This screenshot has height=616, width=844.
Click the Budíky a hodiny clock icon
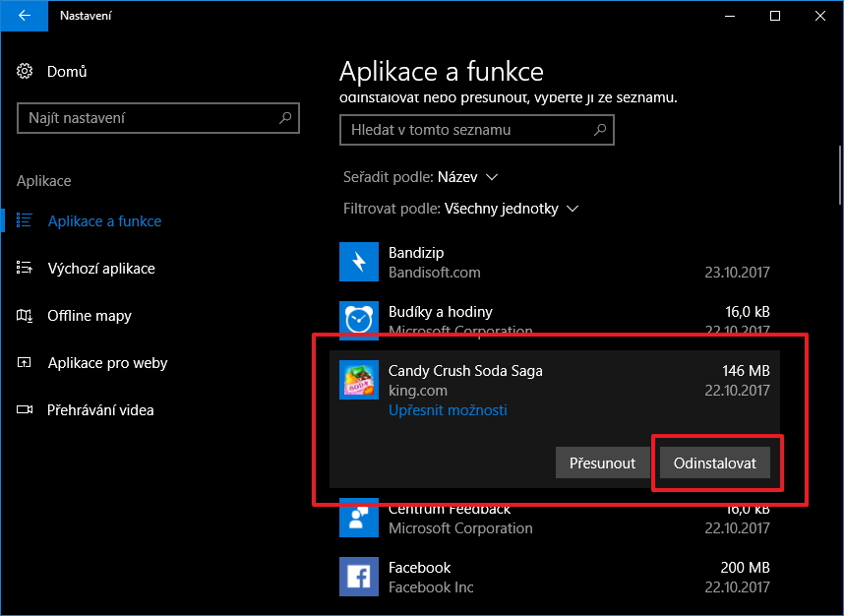pyautogui.click(x=358, y=319)
